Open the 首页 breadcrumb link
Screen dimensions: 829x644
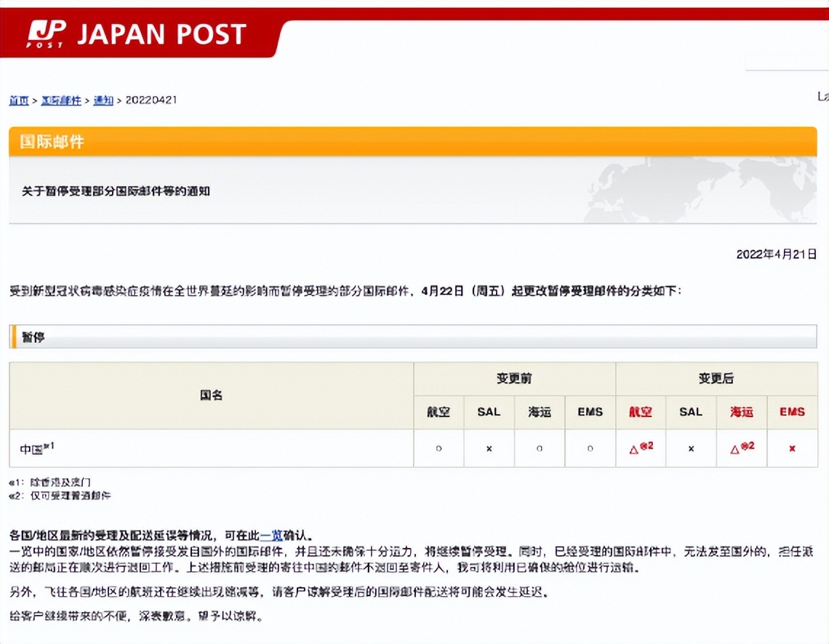18,100
